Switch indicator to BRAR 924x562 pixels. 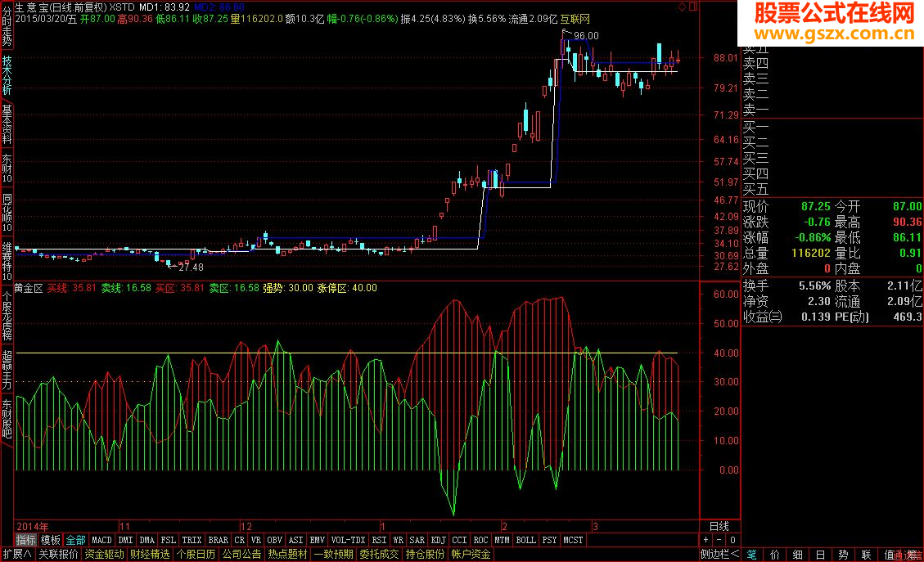[x=218, y=540]
